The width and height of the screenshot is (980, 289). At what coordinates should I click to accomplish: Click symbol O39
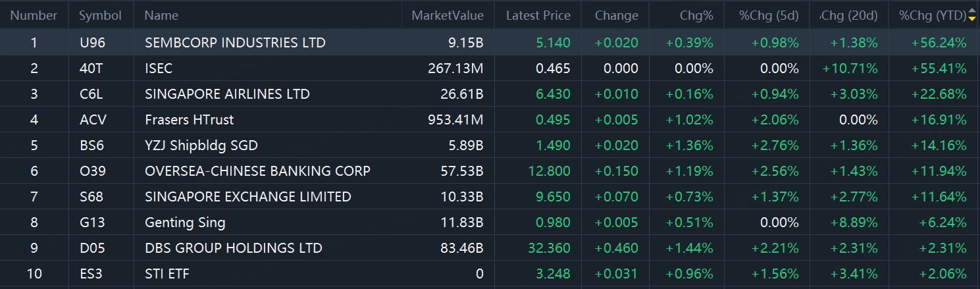pyautogui.click(x=91, y=171)
